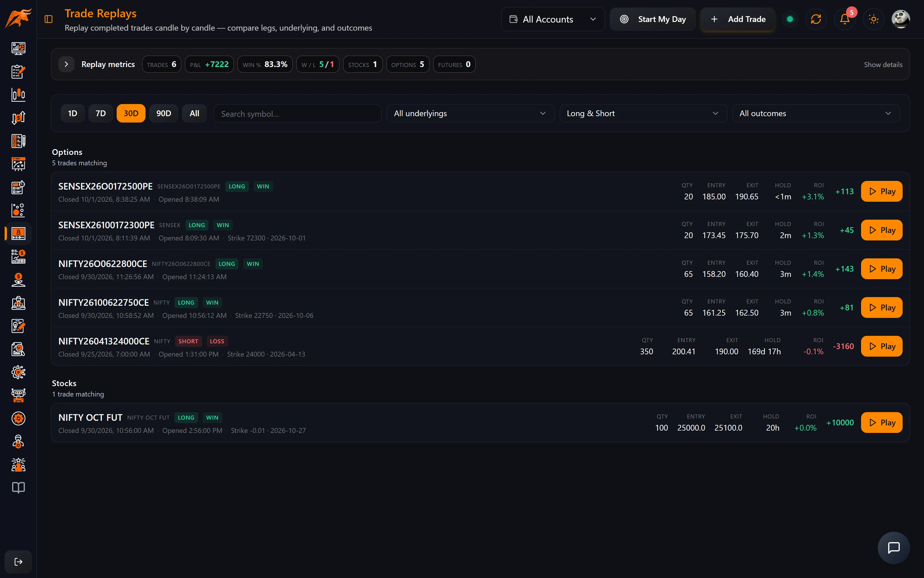
Task: Open the robot sidebar icon
Action: click(x=18, y=395)
